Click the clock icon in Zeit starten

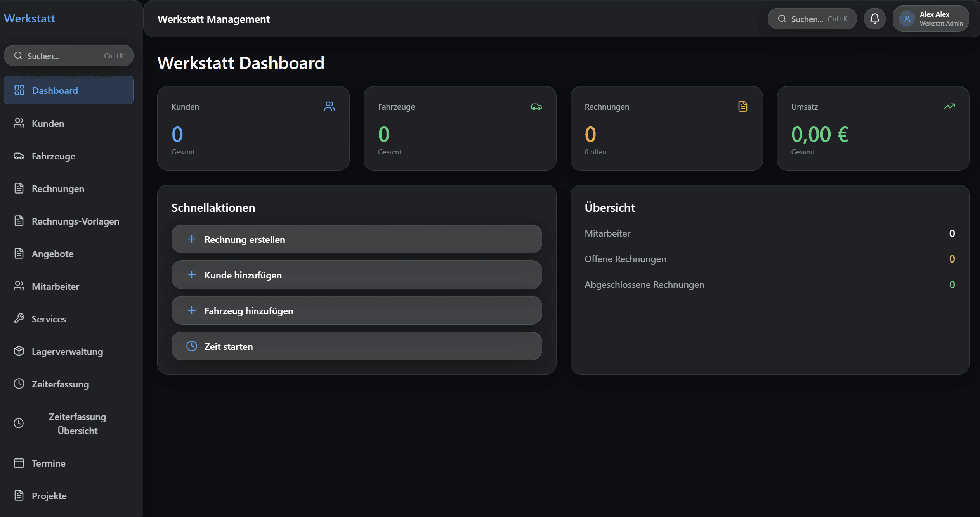coord(192,346)
